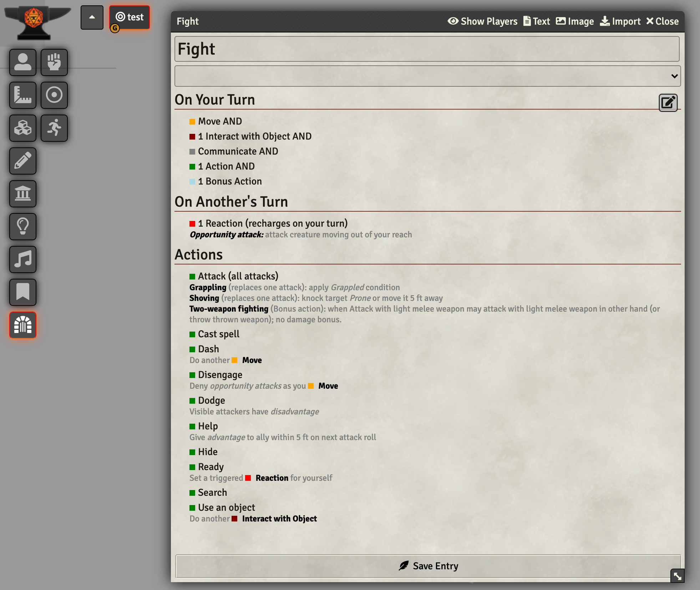Toggle the target circle tool button

tap(54, 95)
